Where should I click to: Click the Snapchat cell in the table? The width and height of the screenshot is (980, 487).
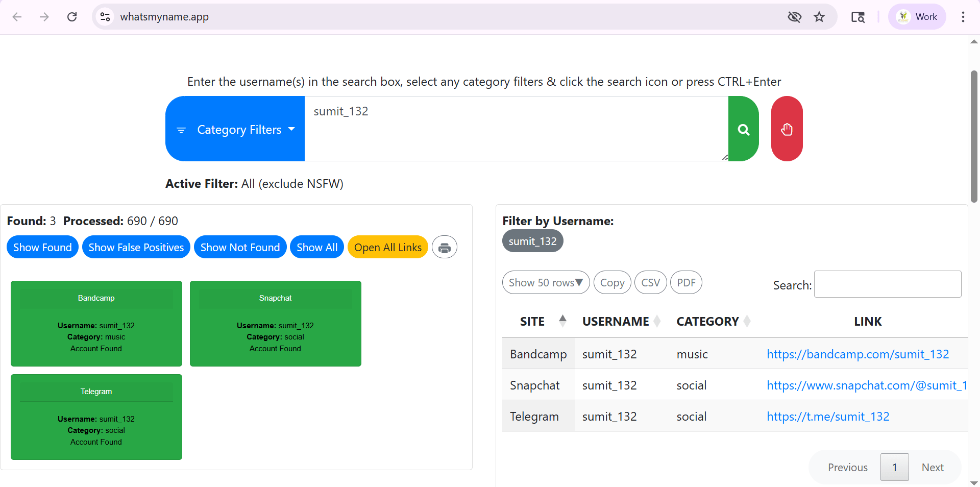coord(538,385)
